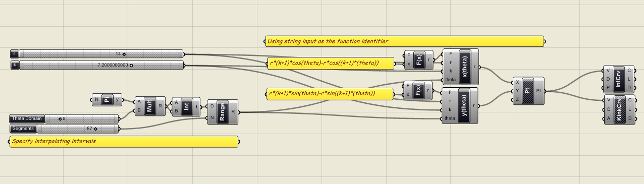
Task: Select the Int integer component
Action: [187, 106]
